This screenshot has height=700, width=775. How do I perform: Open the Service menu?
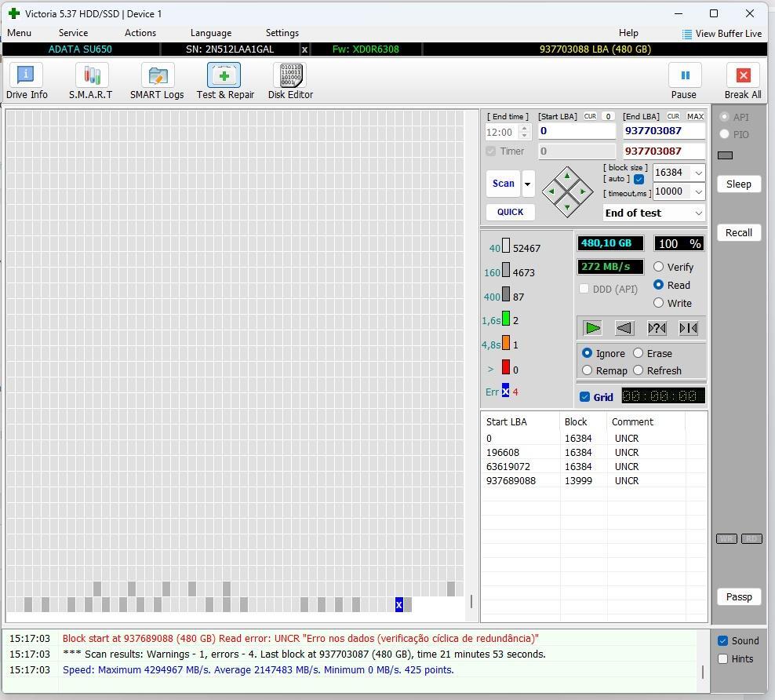point(73,33)
